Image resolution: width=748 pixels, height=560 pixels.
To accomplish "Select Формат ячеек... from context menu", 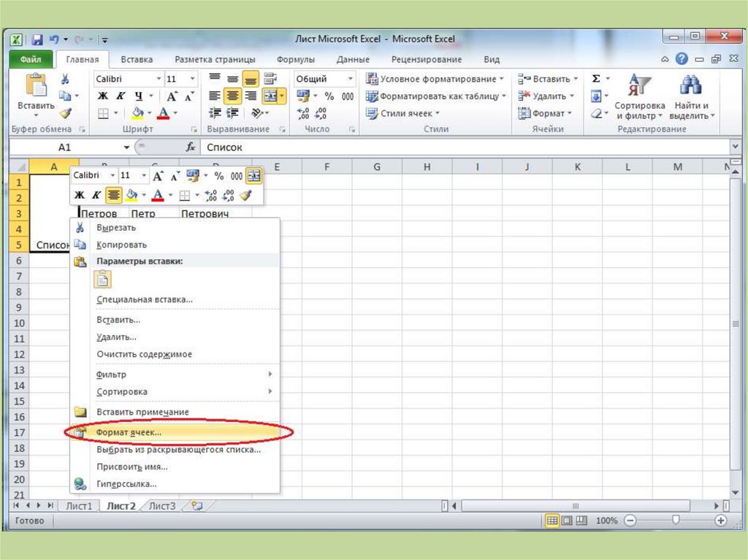I will click(129, 432).
